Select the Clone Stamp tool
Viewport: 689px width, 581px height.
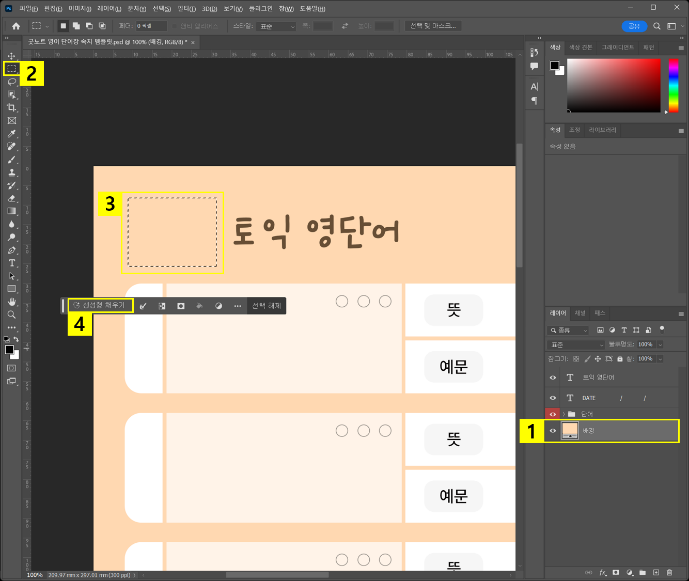(x=11, y=172)
